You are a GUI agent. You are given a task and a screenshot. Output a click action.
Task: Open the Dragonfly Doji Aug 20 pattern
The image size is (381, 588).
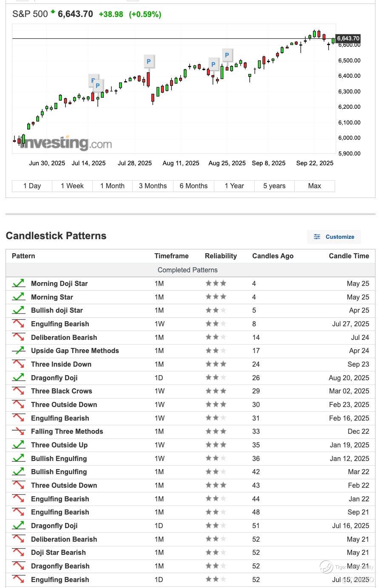click(54, 378)
